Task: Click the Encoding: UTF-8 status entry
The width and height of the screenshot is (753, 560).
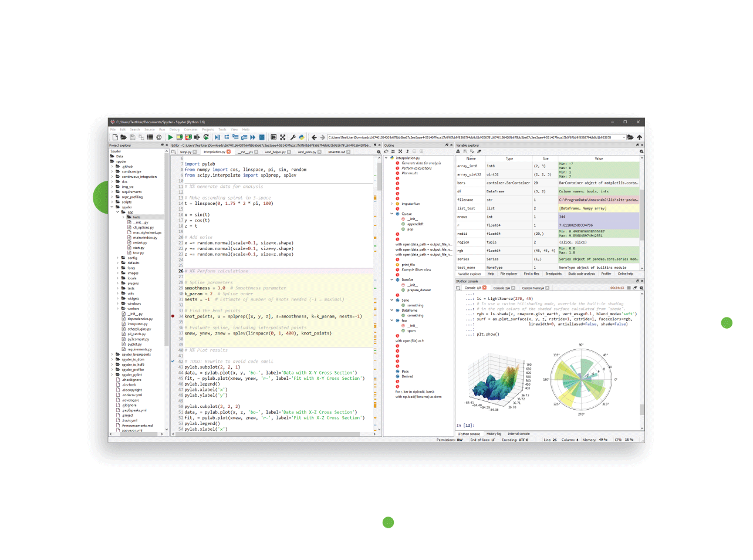Action: pos(515,440)
